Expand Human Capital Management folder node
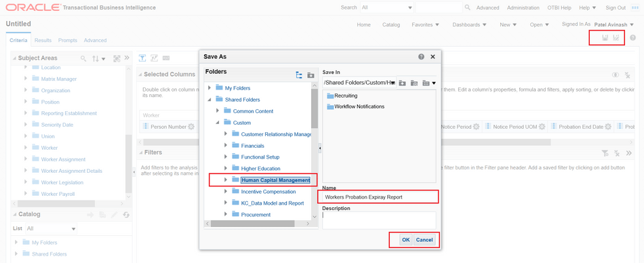Image resolution: width=644 pixels, height=263 pixels. [226, 180]
